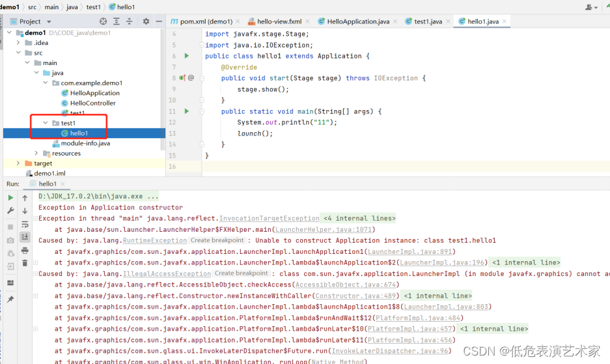The width and height of the screenshot is (610, 364).
Task: Close the test1.java editor tab
Action: (448, 21)
